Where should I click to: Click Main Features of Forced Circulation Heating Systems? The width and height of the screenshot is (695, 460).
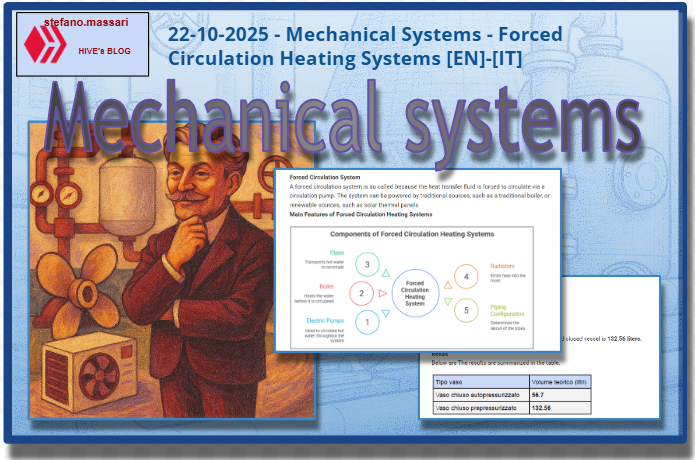pos(361,214)
